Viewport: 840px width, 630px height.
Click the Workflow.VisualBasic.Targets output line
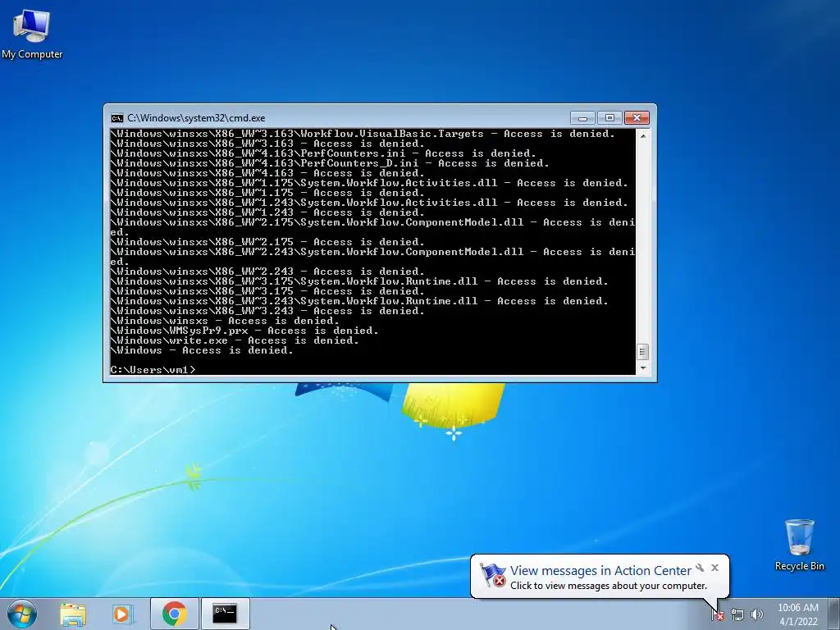click(363, 134)
